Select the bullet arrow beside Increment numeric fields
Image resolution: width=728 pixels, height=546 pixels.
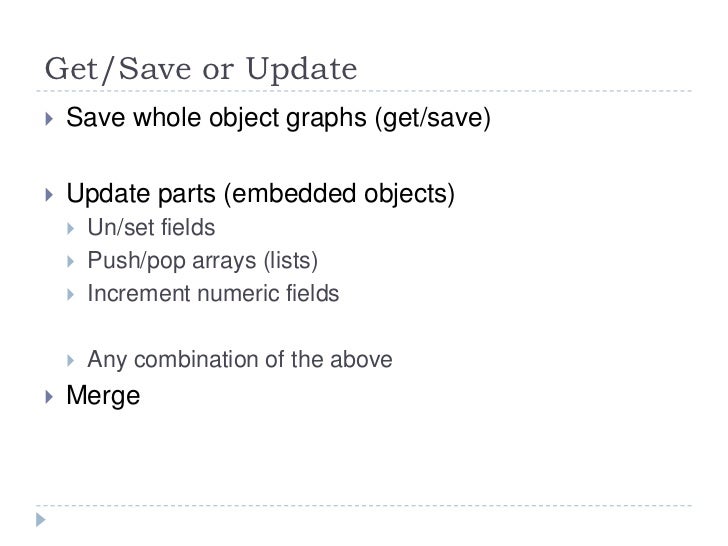(x=71, y=294)
